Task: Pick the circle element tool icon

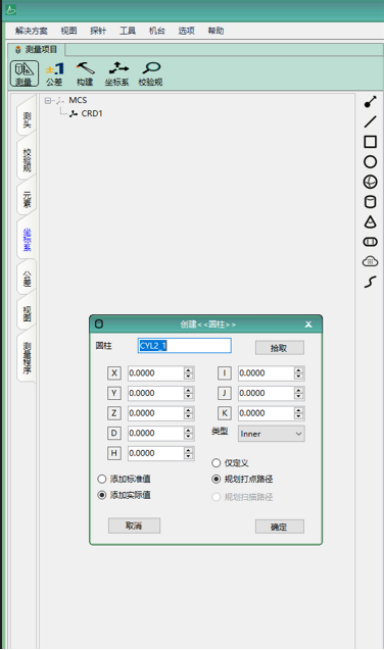Action: (370, 162)
